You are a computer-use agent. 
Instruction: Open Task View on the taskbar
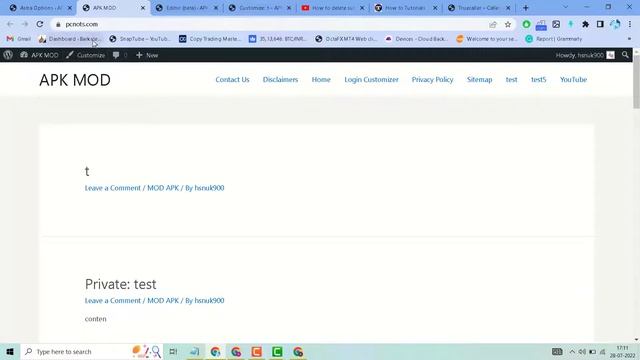coord(173,351)
